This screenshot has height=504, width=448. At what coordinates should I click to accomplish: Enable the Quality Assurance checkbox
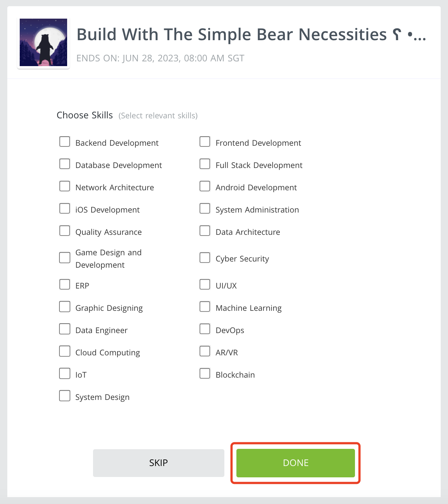65,231
